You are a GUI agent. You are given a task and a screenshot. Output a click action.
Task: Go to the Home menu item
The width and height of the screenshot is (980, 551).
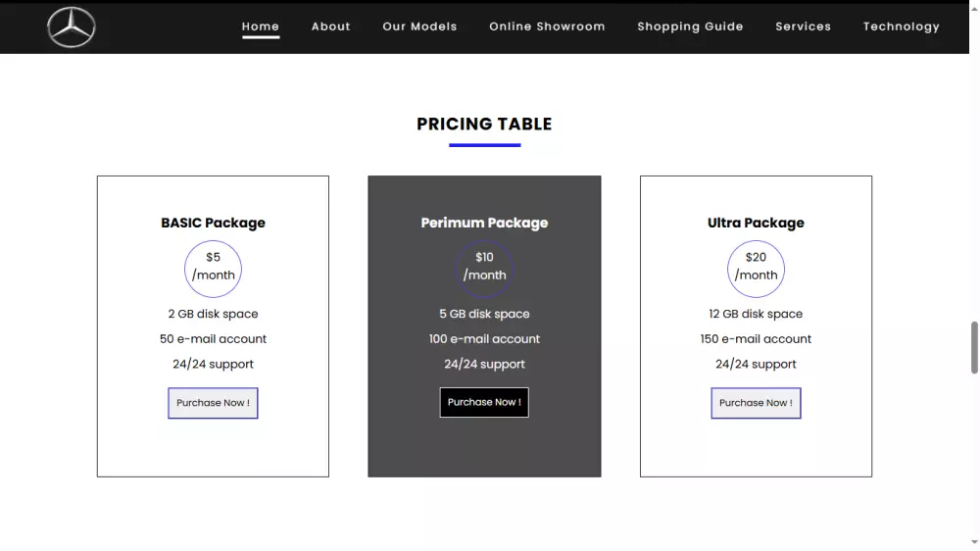click(x=261, y=26)
